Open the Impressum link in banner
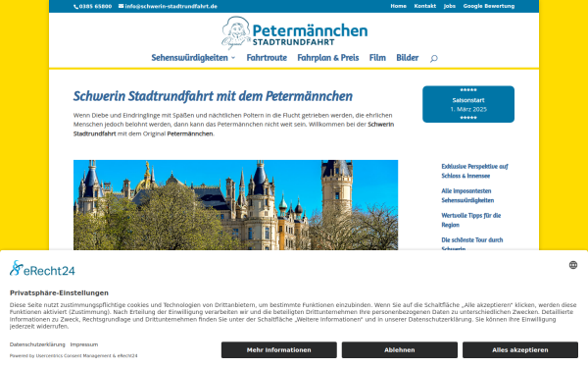588x368 pixels. [84, 344]
